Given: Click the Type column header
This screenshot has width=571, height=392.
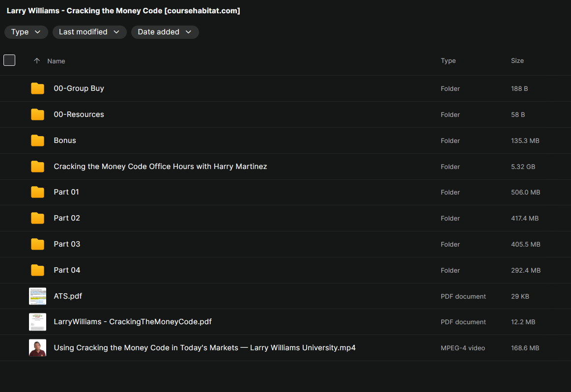Looking at the screenshot, I should click(x=448, y=61).
